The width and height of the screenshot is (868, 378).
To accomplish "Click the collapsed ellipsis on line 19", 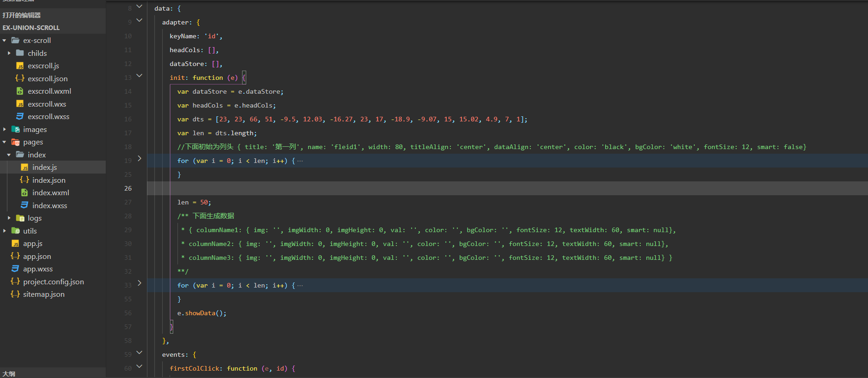I will pos(300,161).
